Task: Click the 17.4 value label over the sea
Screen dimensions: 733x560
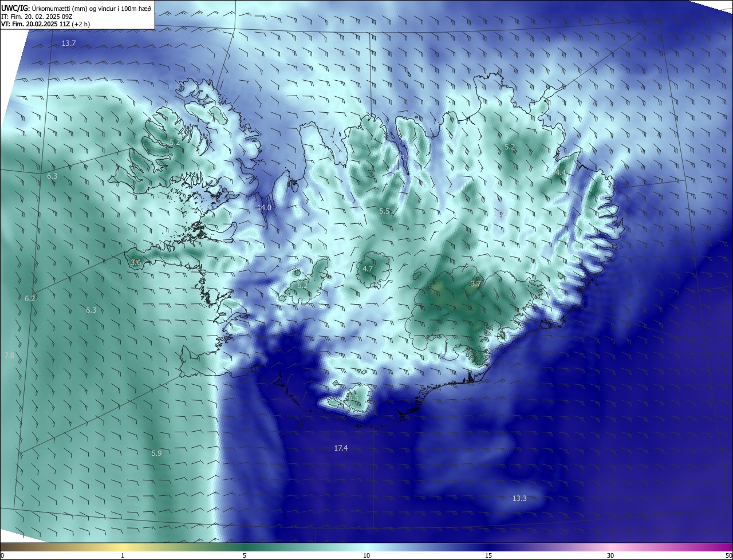Action: [341, 448]
